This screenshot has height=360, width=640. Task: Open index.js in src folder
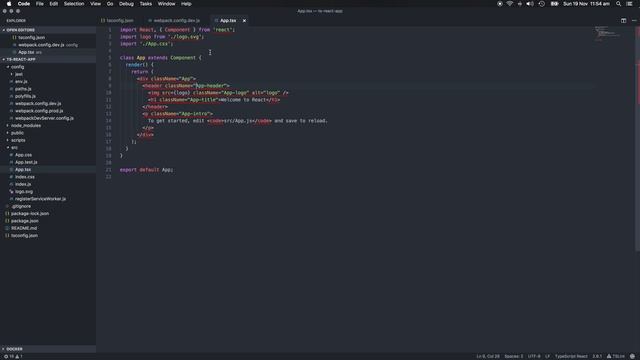pyautogui.click(x=48, y=184)
